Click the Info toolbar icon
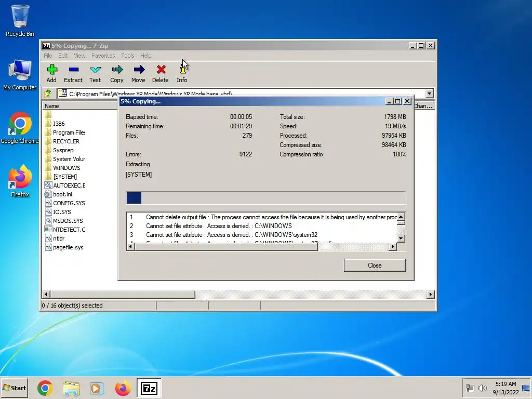 pyautogui.click(x=182, y=73)
